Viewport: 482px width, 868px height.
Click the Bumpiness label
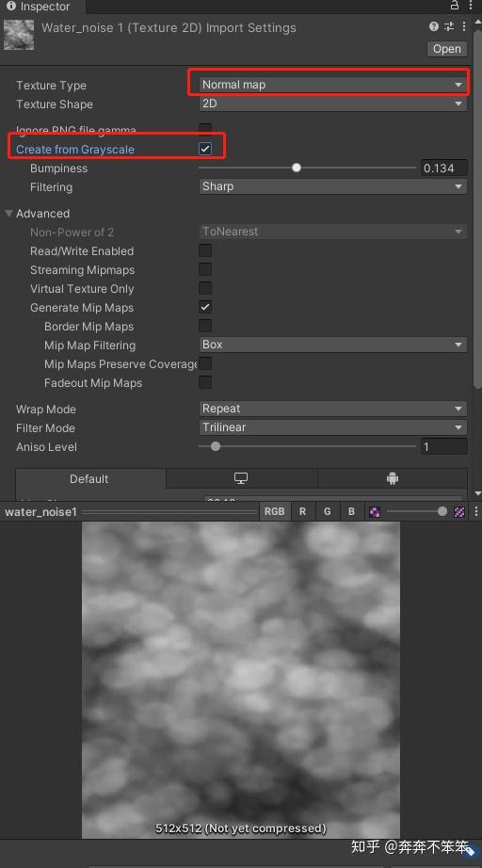(58, 169)
